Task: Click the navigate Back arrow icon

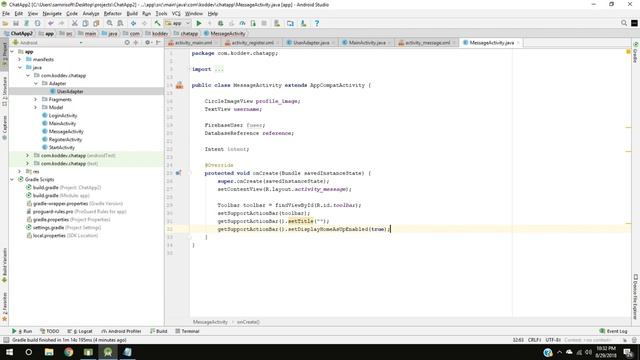Action: pos(133,23)
